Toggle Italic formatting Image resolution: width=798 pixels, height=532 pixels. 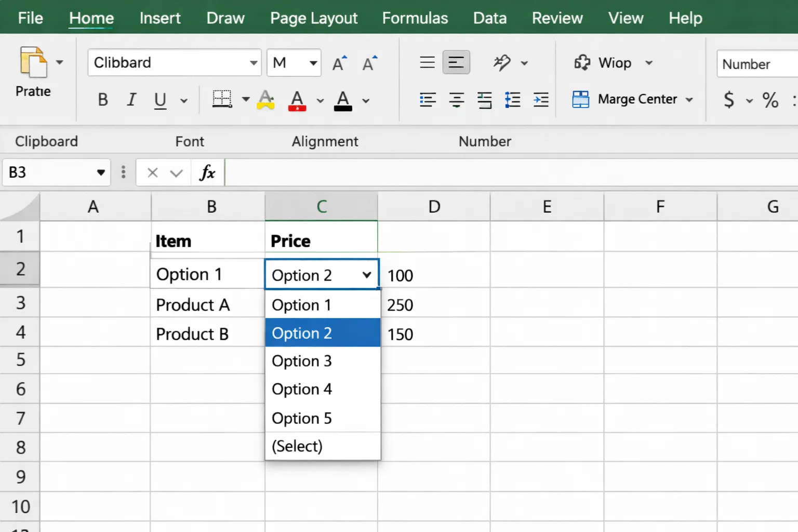[x=131, y=100]
